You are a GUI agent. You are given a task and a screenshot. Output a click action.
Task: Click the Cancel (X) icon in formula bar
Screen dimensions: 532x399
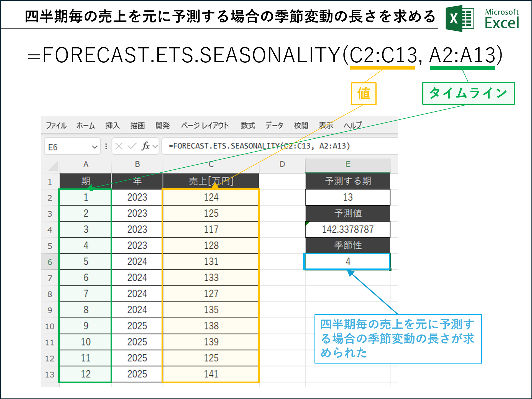[118, 146]
